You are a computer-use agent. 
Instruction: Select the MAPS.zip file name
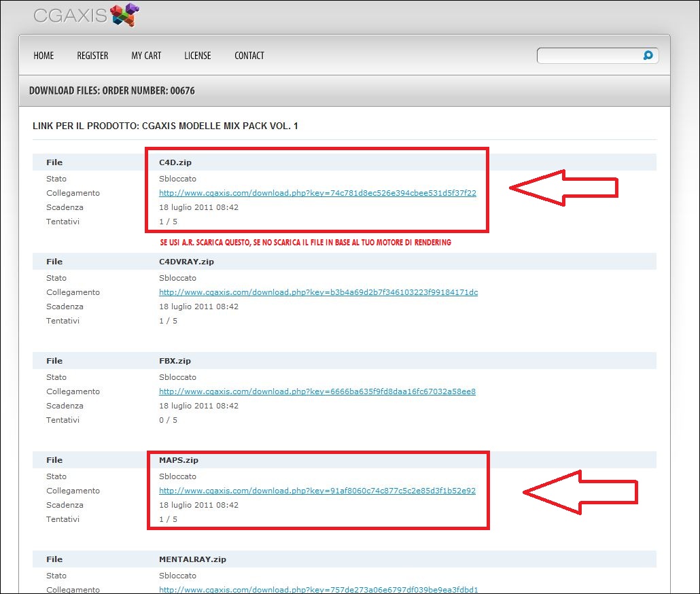click(x=179, y=460)
